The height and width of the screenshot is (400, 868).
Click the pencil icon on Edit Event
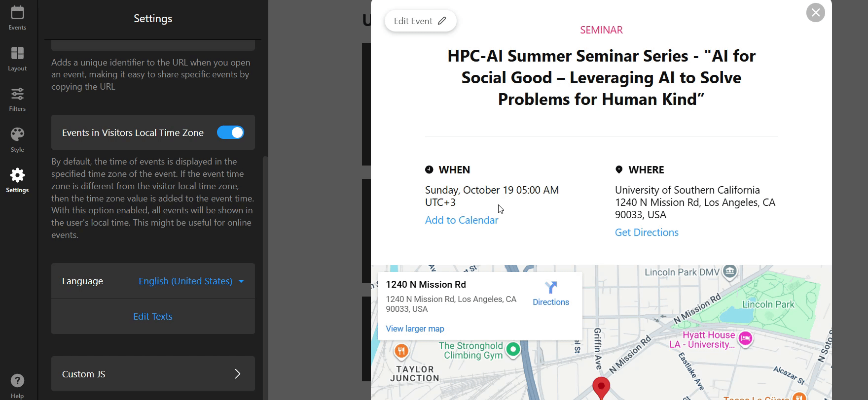click(x=442, y=21)
